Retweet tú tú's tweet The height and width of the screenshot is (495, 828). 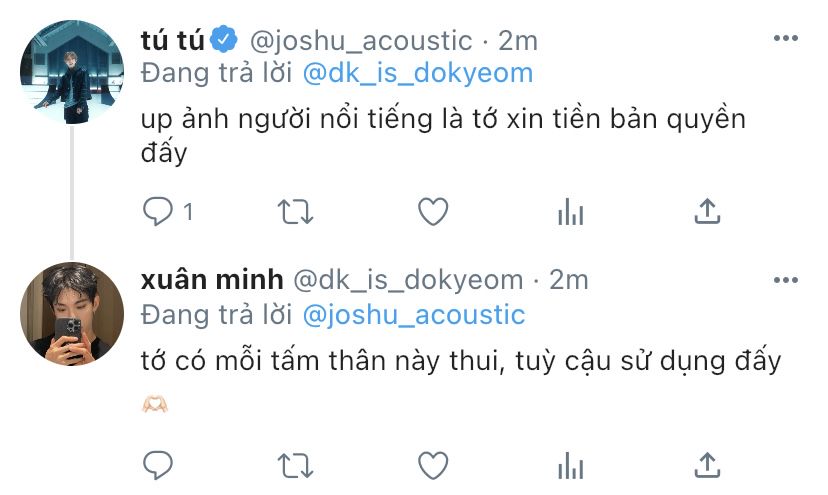[x=296, y=212]
